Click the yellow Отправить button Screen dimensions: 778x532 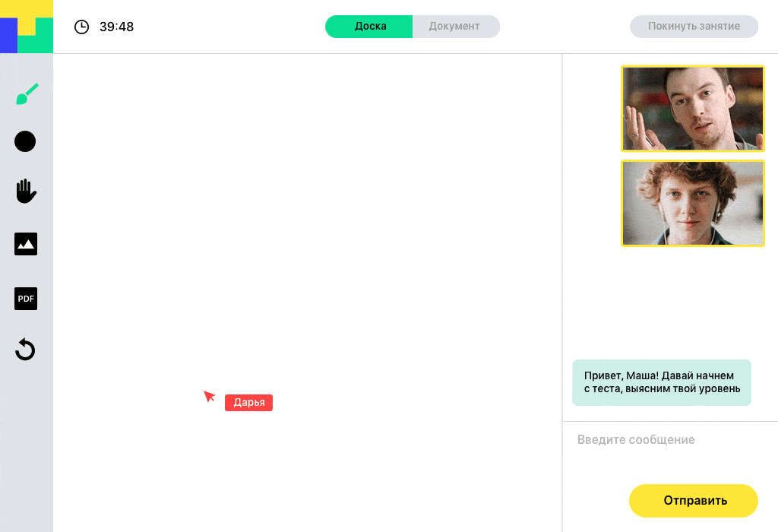point(694,501)
